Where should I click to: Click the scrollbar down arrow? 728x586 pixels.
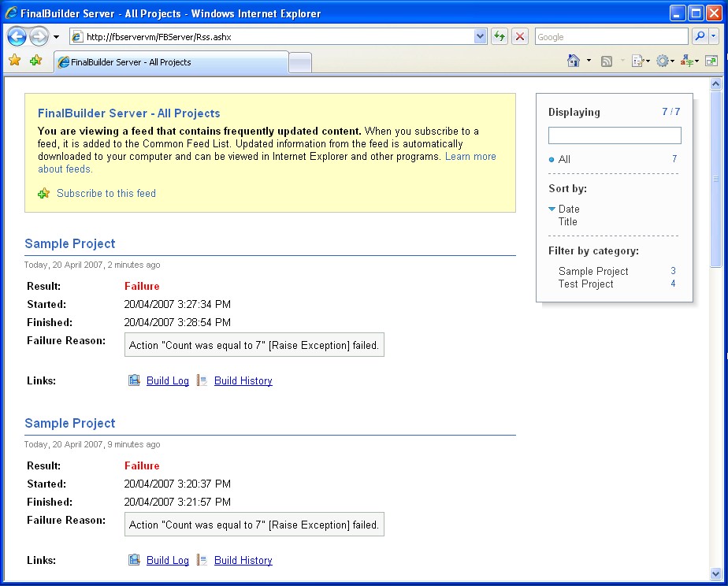(716, 573)
